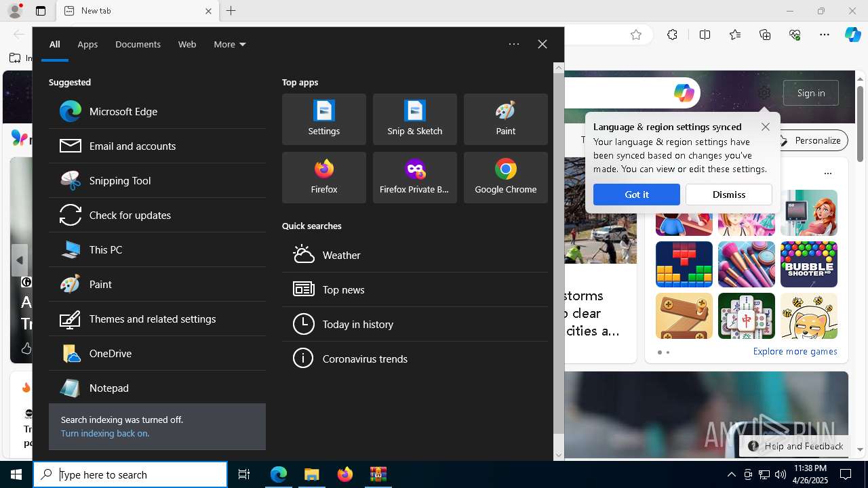Run Coronavirus trends quick search
The height and width of the screenshot is (488, 868).
point(415,359)
